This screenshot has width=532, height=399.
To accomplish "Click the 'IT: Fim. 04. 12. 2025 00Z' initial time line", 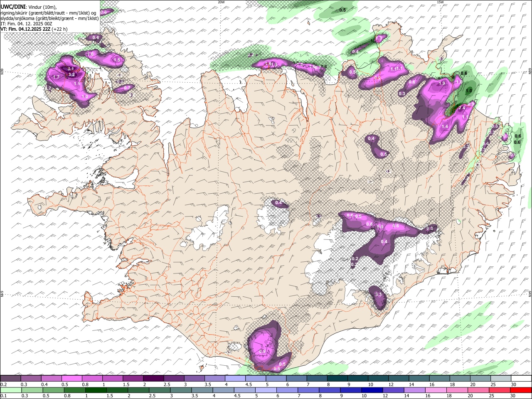I will click(x=26, y=24).
